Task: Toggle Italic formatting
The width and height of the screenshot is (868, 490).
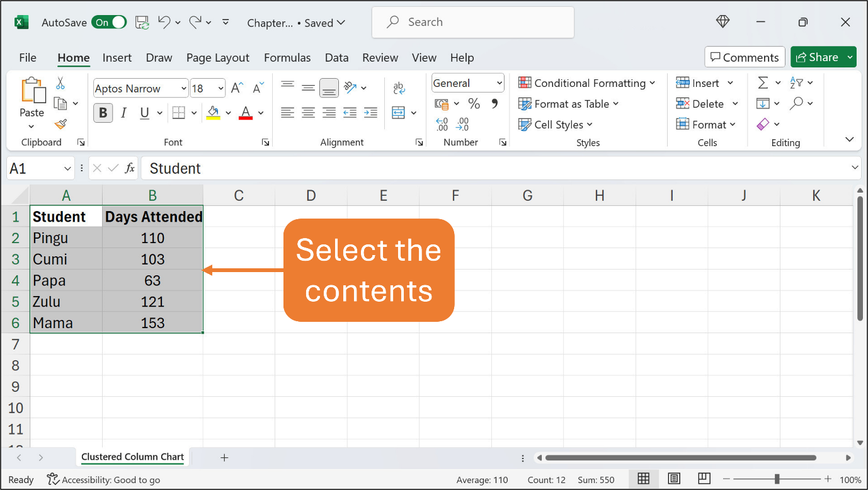Action: (123, 113)
